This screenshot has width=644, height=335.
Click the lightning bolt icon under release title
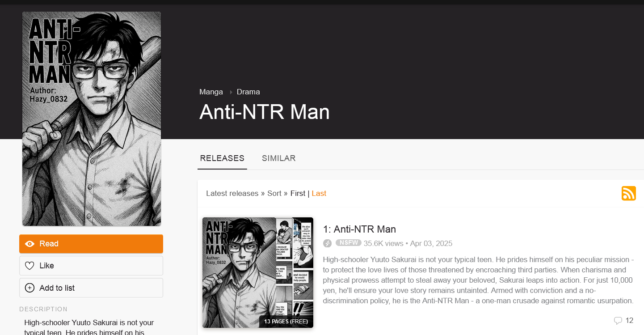click(328, 243)
